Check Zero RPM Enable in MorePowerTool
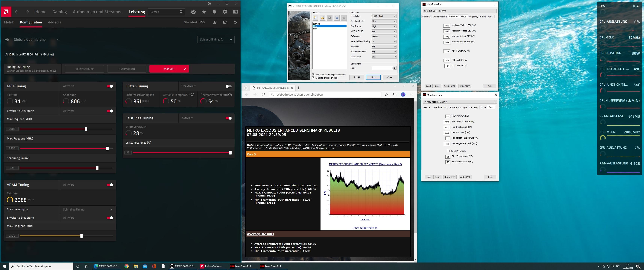The width and height of the screenshot is (644, 270). pyautogui.click(x=448, y=151)
